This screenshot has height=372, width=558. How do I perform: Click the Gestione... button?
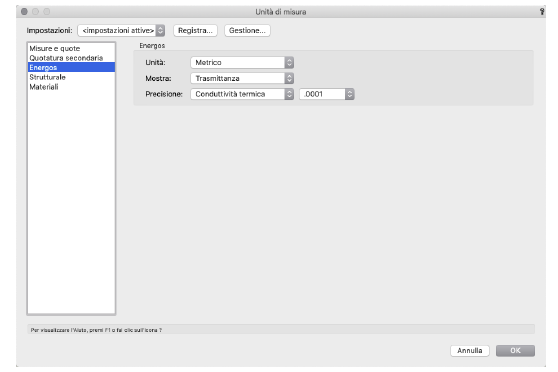[247, 31]
